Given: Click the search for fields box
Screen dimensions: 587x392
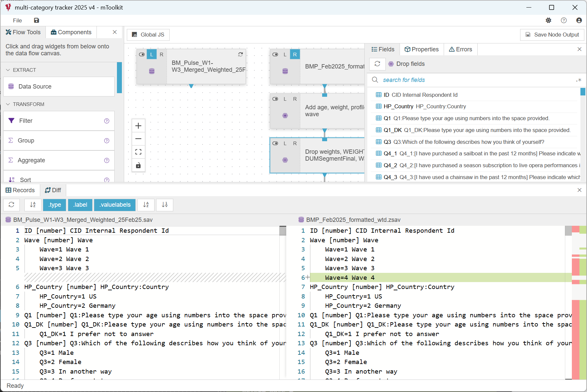Looking at the screenshot, I should [x=474, y=80].
